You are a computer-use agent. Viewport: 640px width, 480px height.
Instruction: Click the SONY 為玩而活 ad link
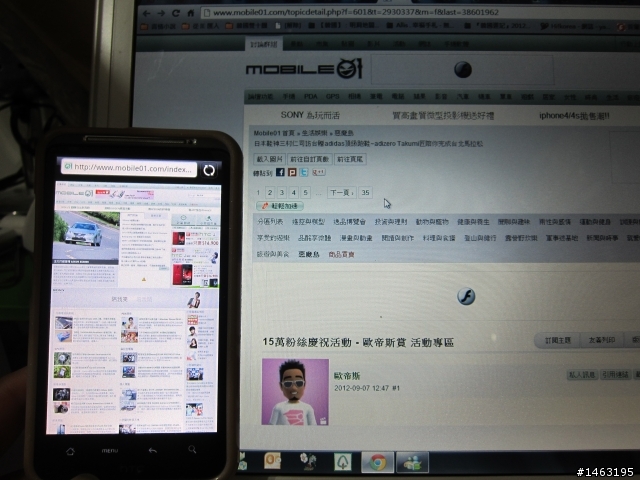(x=310, y=115)
